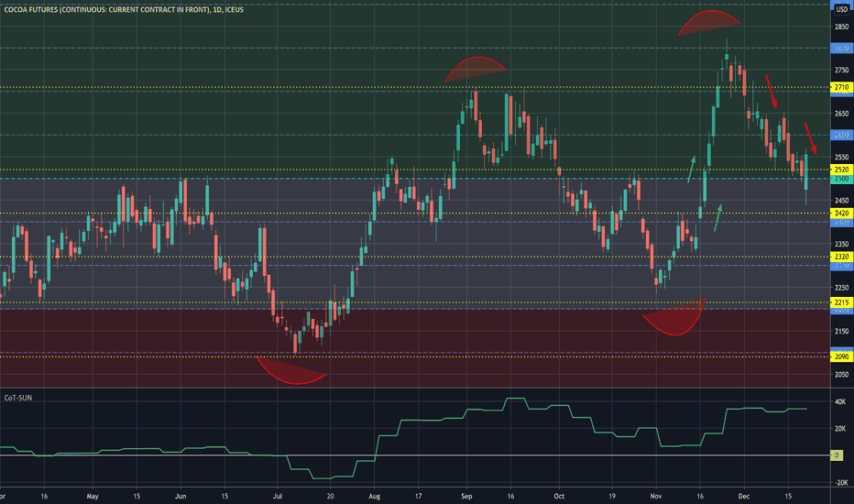Click the 2250 price axis value
Image resolution: width=854 pixels, height=504 pixels.
point(841,288)
